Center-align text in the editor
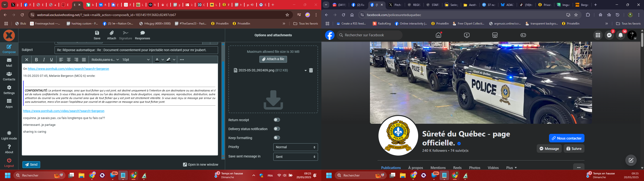Screen dimensions: 644x181 pyautogui.click(x=69, y=60)
